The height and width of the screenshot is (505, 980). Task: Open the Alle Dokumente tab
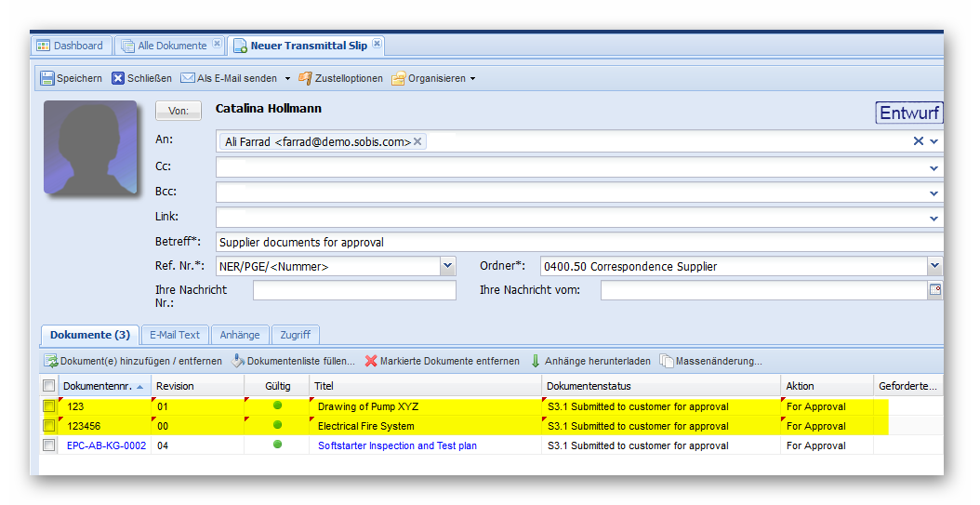pyautogui.click(x=172, y=46)
